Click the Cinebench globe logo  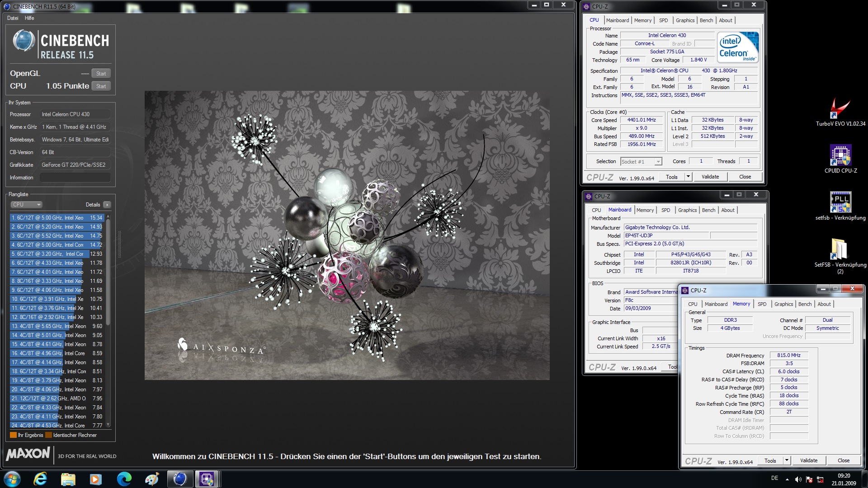(x=24, y=41)
